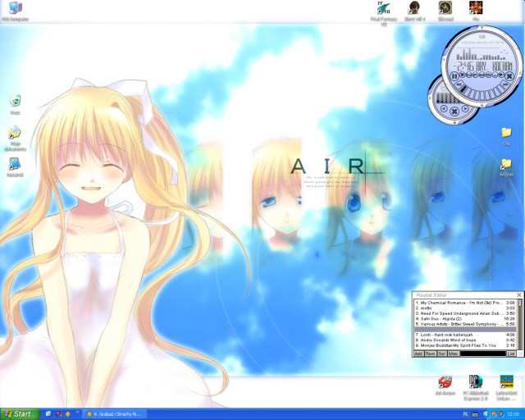Open the Misc menu in Playlist Editor
Viewport: 525px width, 420px height.
[x=454, y=354]
